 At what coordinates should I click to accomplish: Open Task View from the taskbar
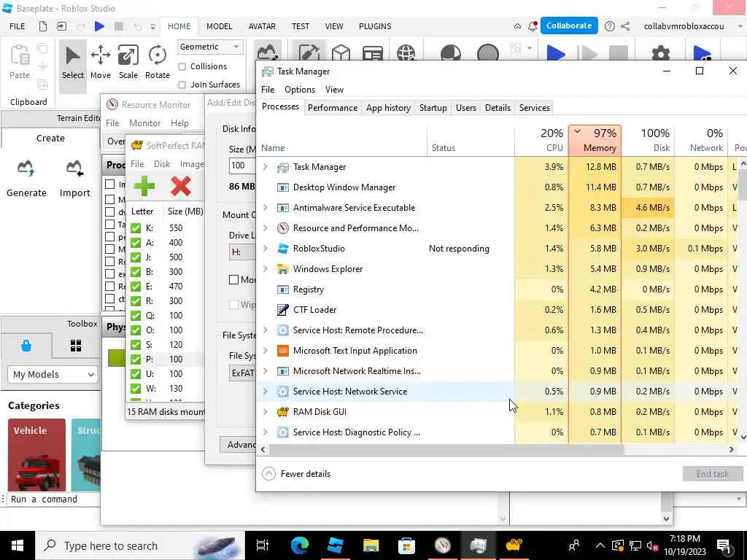coord(263,545)
